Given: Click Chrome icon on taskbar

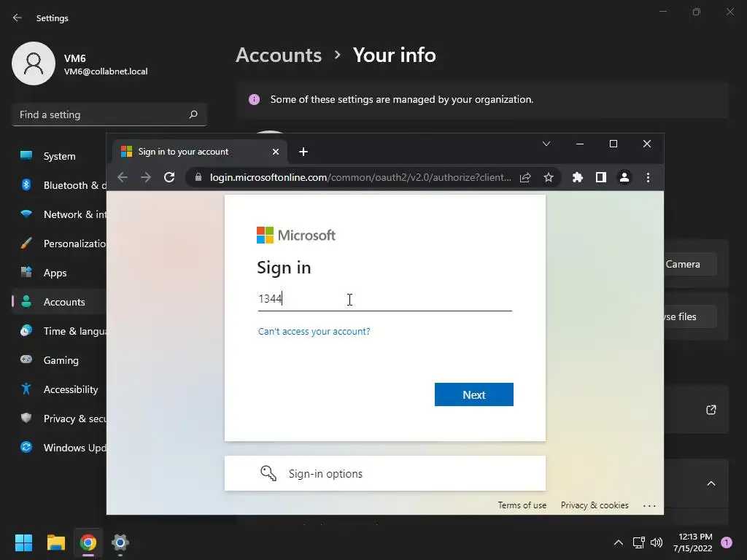Looking at the screenshot, I should 88,542.
